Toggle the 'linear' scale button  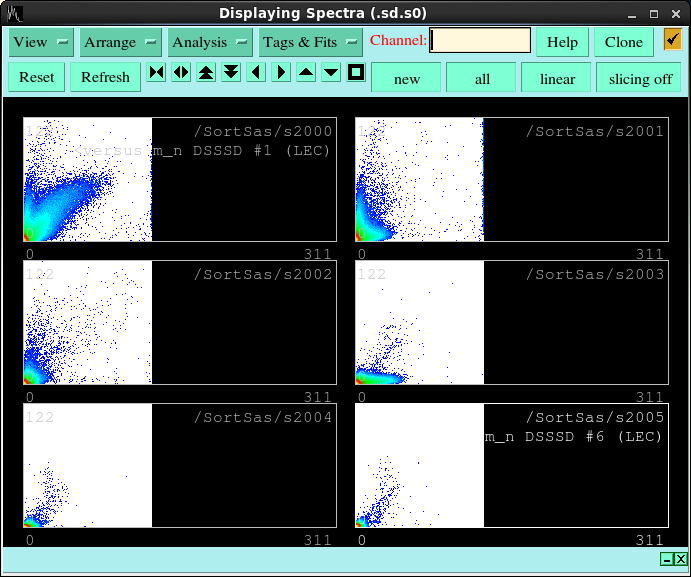[557, 78]
